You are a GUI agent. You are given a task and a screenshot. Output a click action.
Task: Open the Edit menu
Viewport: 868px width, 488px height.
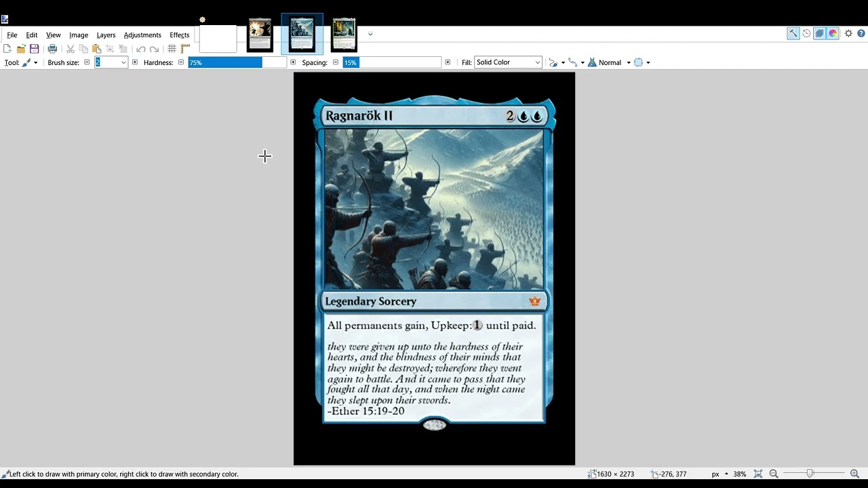click(32, 35)
